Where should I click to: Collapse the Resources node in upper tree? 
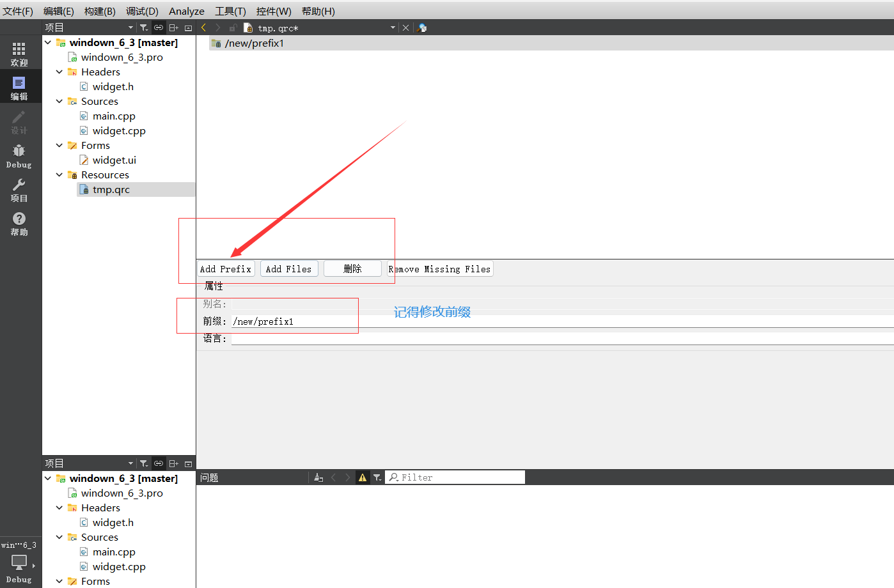[59, 174]
